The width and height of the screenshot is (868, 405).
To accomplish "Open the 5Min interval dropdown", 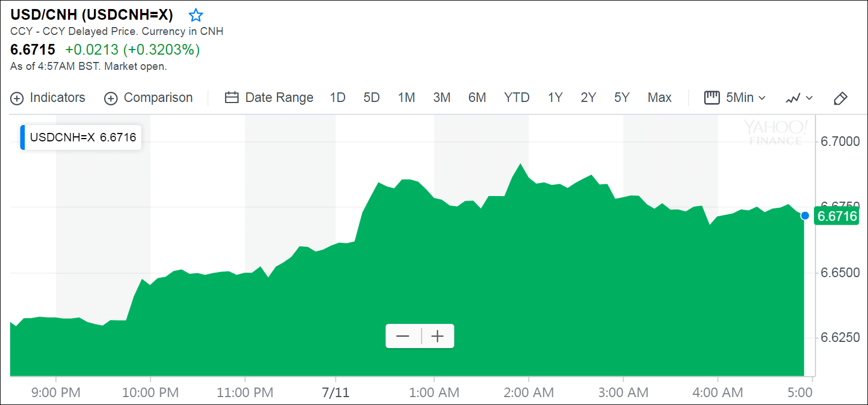I will pos(735,97).
